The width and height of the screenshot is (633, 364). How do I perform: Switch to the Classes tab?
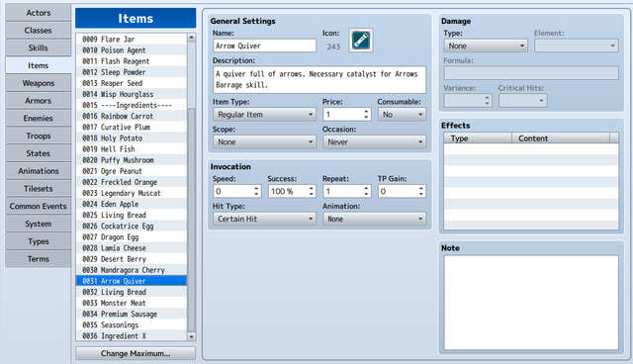click(x=39, y=31)
